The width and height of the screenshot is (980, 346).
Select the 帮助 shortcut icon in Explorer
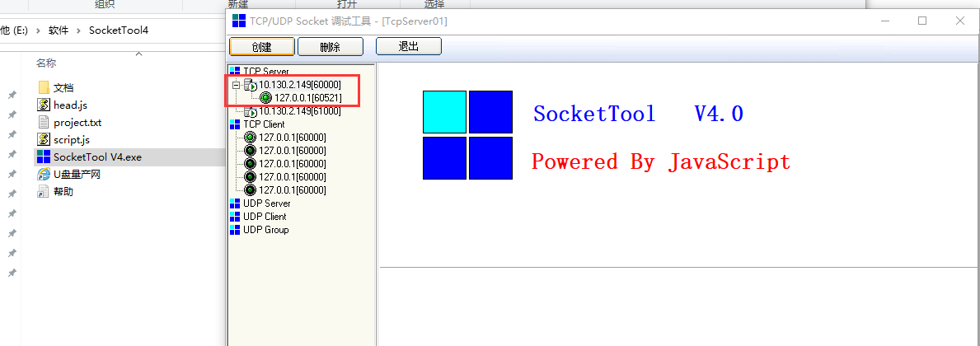[44, 192]
